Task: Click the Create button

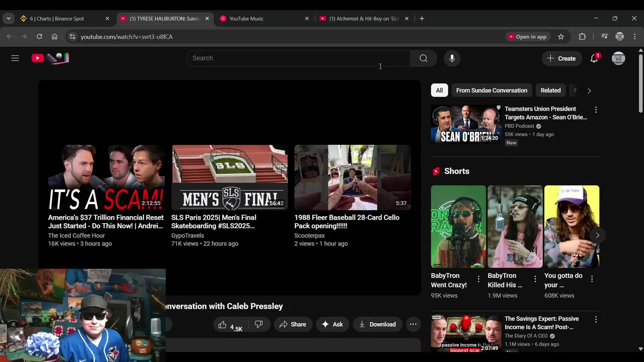Action: pyautogui.click(x=561, y=58)
